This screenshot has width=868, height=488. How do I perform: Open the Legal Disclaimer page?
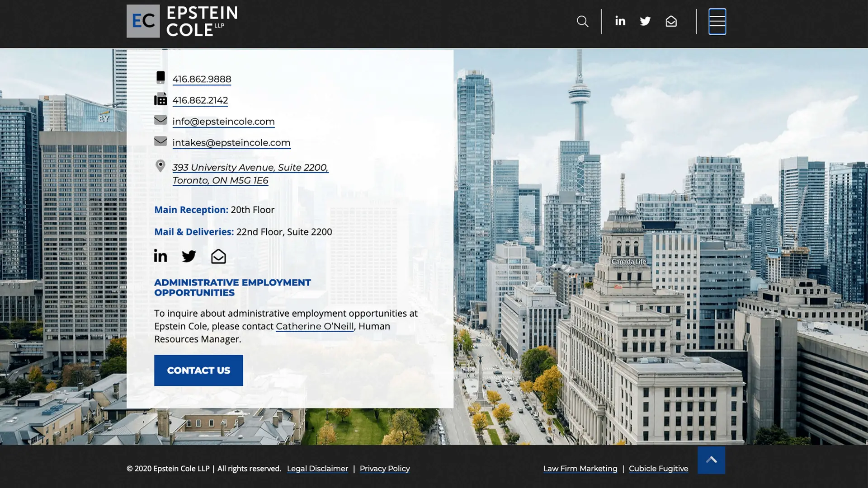click(317, 469)
